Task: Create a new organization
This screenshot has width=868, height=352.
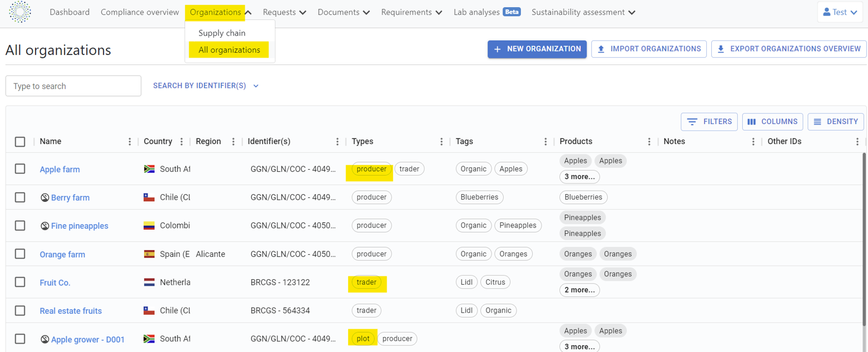Action: pyautogui.click(x=537, y=49)
